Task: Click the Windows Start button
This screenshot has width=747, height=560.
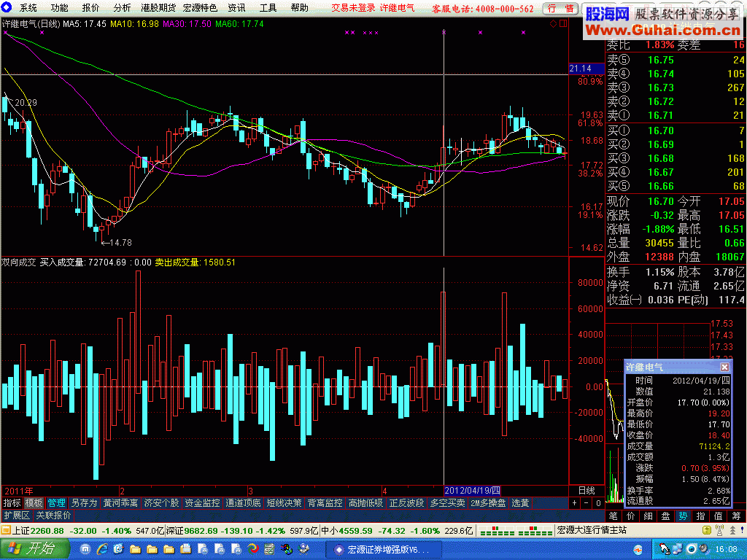Action: tap(34, 549)
